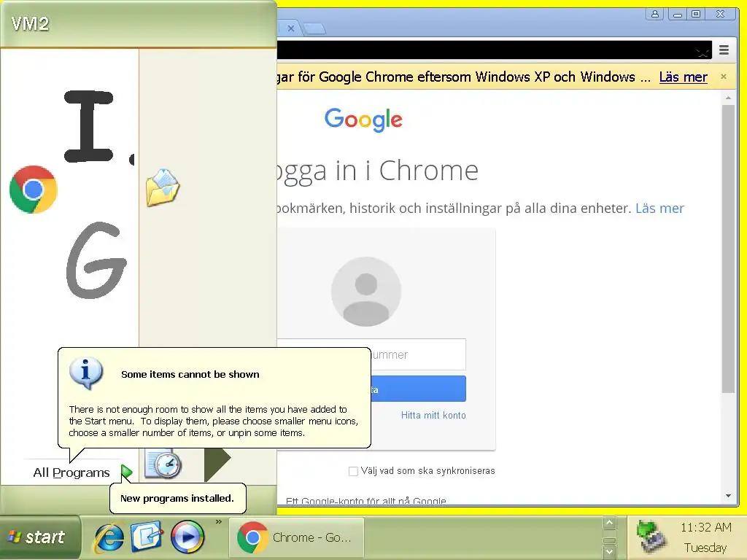Click the Chrome user profile icon
Screen dimensions: 747x560
[x=655, y=14]
